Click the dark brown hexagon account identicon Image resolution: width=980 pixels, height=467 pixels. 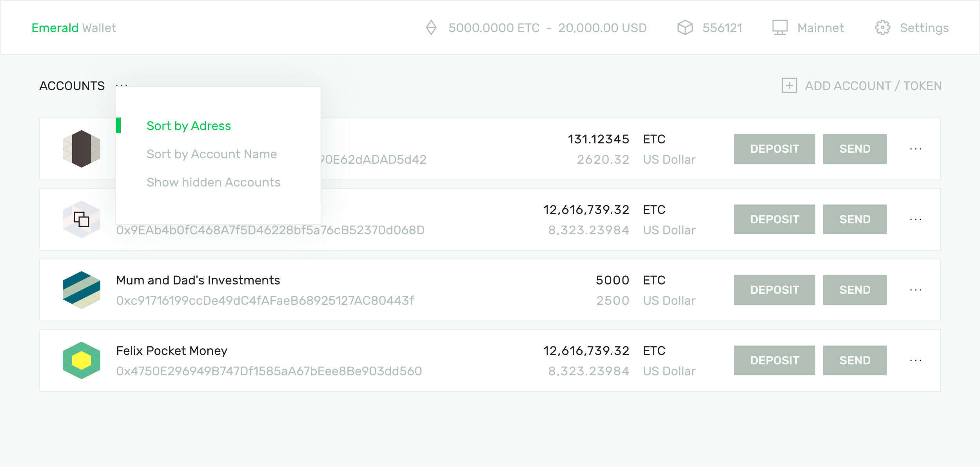tap(82, 149)
